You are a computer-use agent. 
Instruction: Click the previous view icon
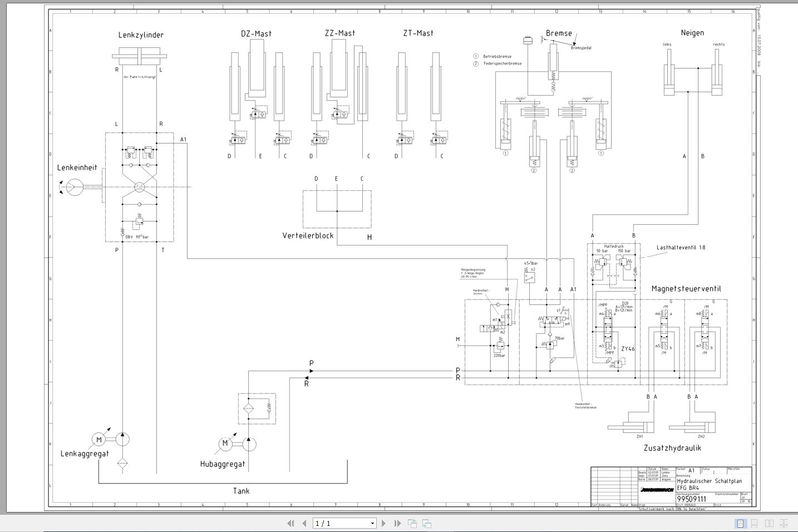[x=412, y=523]
